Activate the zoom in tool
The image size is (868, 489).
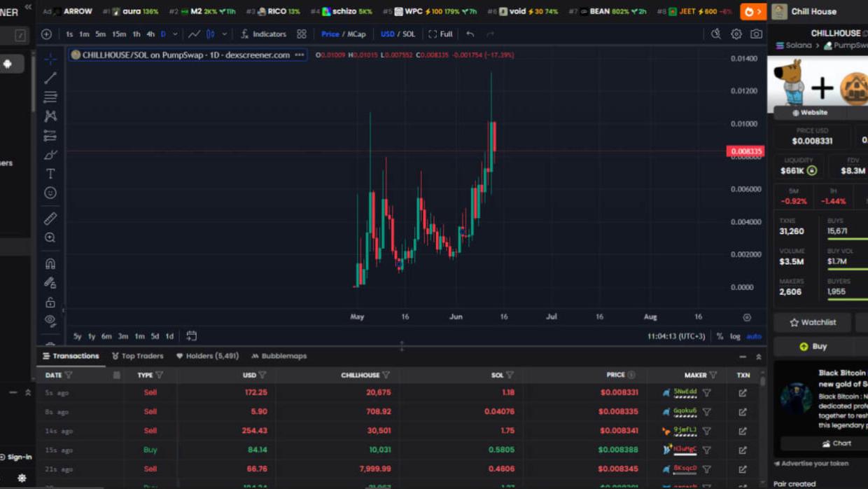pyautogui.click(x=50, y=237)
